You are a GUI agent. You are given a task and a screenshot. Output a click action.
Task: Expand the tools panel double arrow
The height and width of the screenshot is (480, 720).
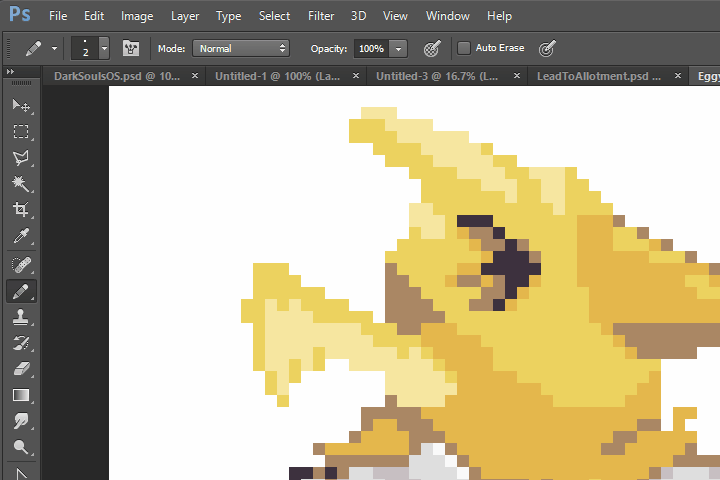click(10, 72)
